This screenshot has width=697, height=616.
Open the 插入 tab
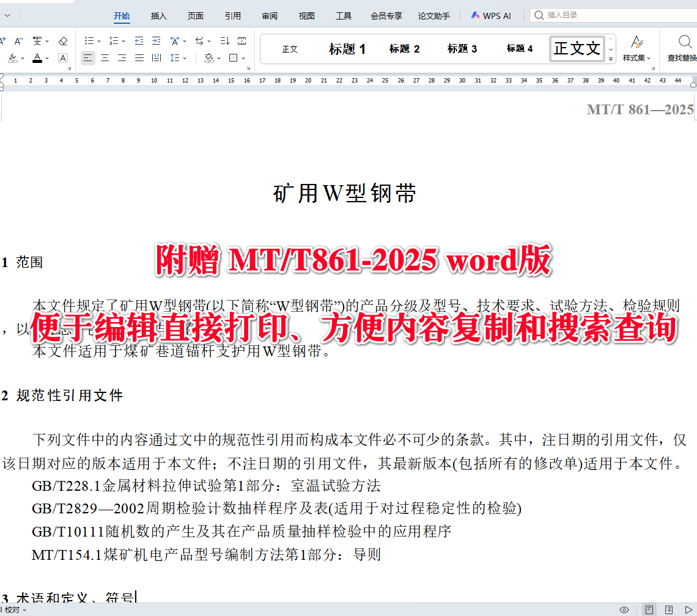click(159, 16)
